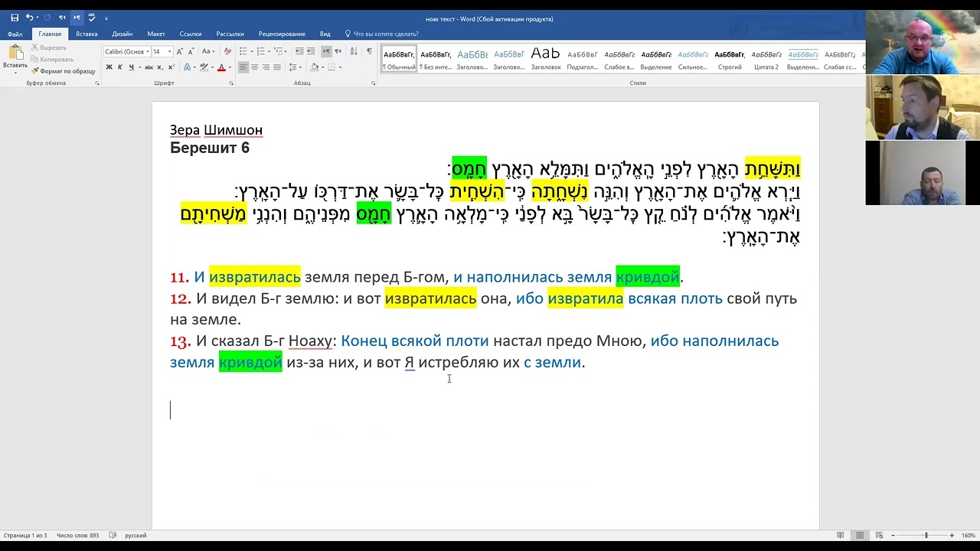This screenshot has width=980, height=551.
Task: Open the Абзац dialog launcher
Action: pyautogui.click(x=373, y=83)
